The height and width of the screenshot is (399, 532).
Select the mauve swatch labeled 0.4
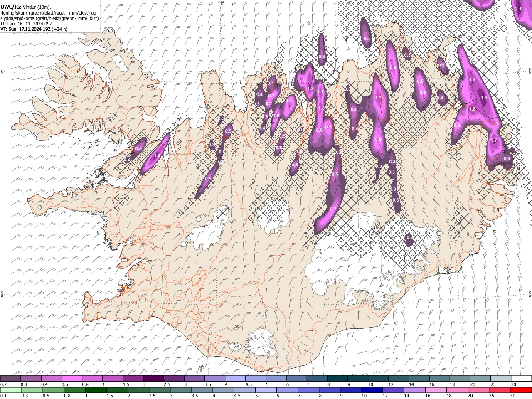click(x=51, y=378)
